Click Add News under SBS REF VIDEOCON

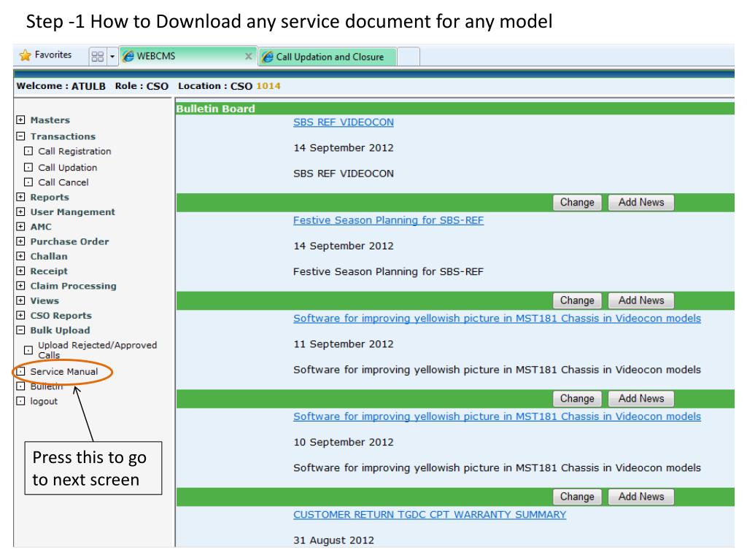pyautogui.click(x=640, y=203)
